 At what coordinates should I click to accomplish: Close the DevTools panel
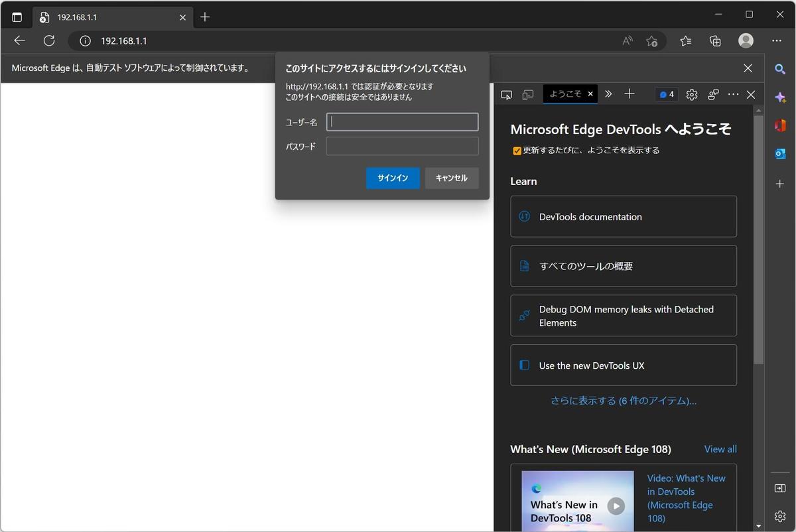click(x=751, y=95)
